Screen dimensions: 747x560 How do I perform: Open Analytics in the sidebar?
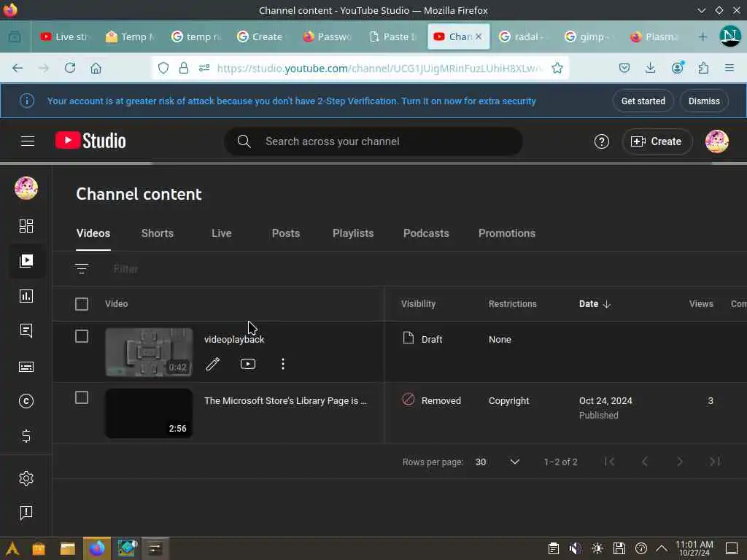click(26, 296)
